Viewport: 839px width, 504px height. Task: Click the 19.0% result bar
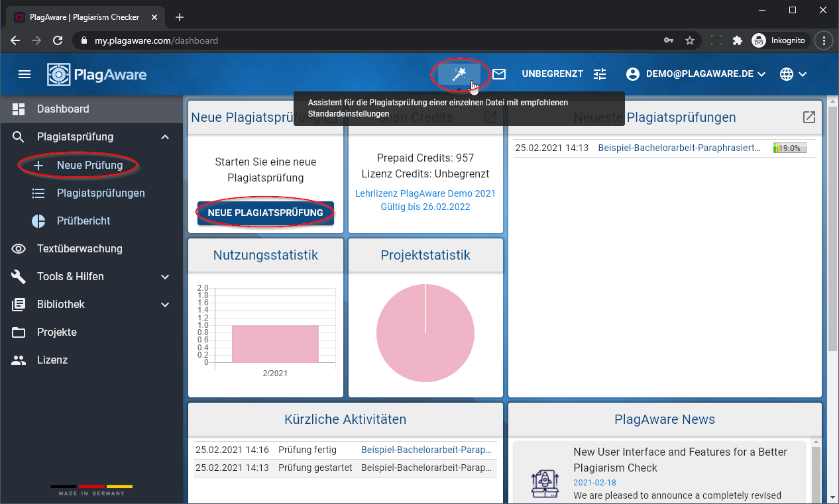(x=790, y=148)
